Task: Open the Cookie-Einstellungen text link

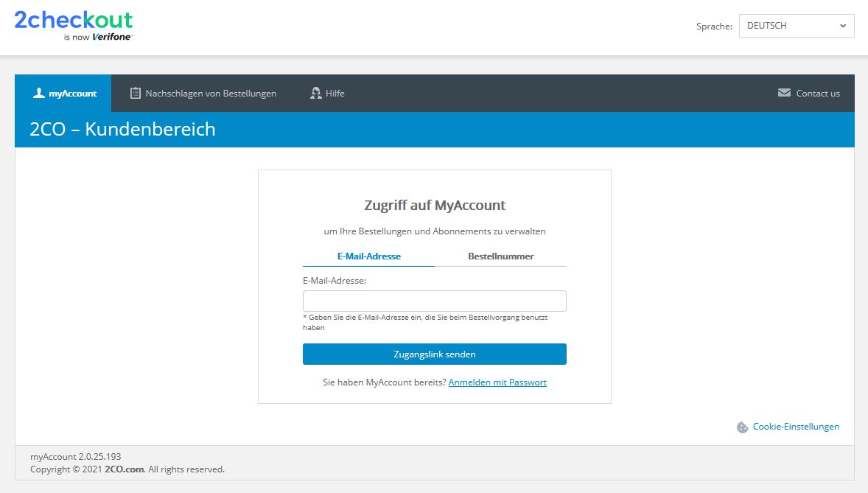Action: [796, 427]
